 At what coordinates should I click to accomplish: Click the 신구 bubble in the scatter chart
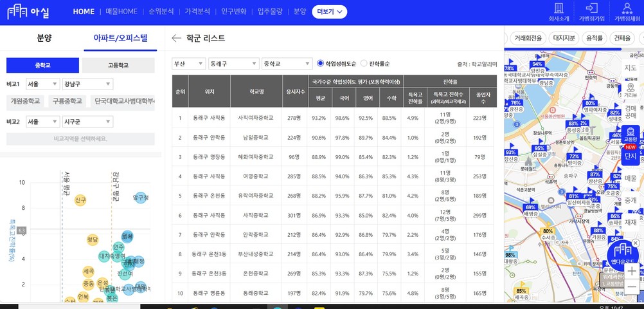coord(80,200)
